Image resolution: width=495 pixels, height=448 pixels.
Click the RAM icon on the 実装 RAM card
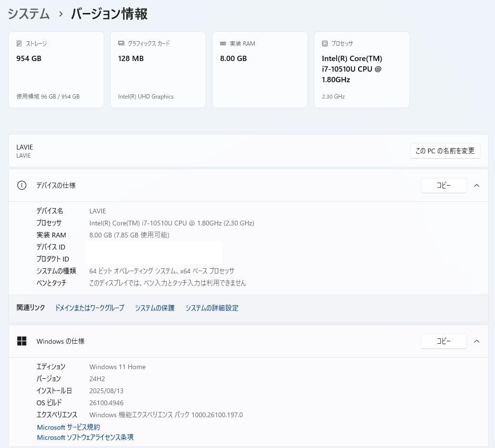(x=223, y=43)
